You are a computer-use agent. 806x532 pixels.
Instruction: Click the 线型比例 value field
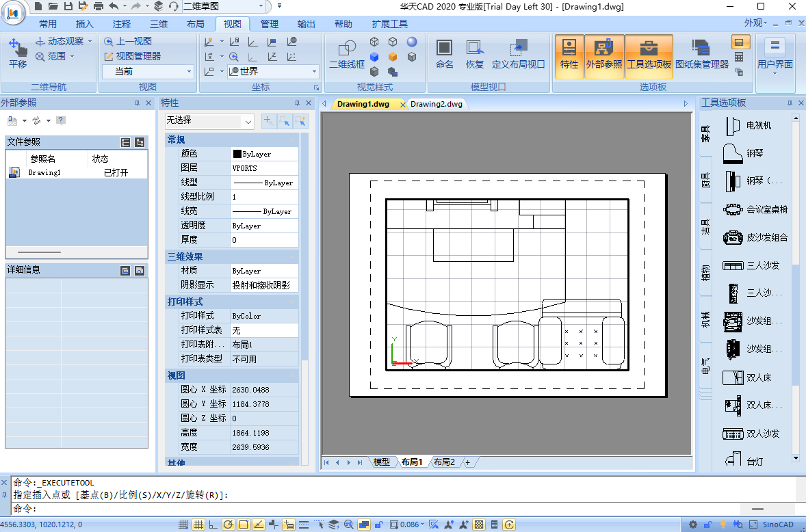click(x=264, y=197)
